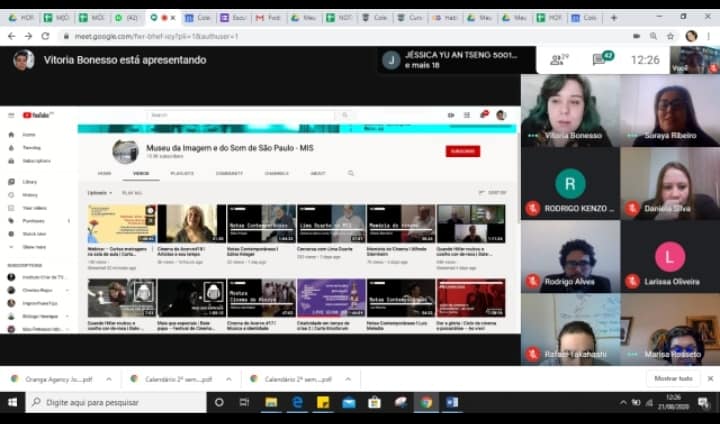This screenshot has width=720, height=424.
Task: Select Vitoria Bonesso video tile
Action: (570, 110)
